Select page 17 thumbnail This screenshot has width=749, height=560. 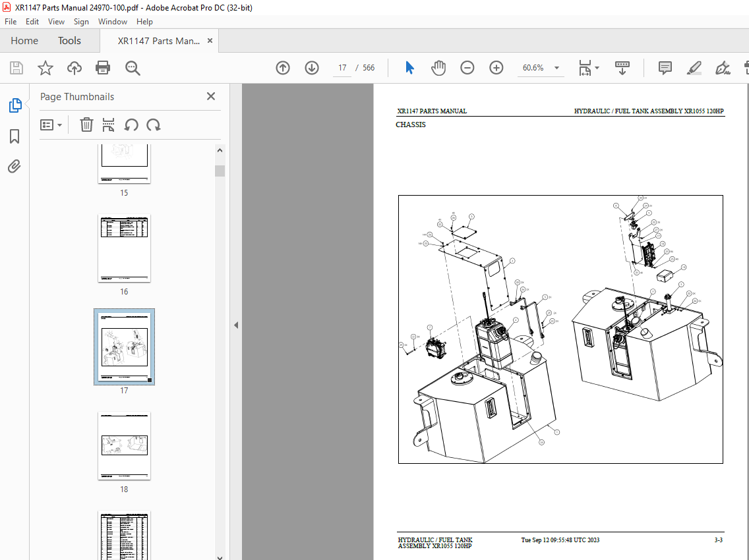pos(124,347)
